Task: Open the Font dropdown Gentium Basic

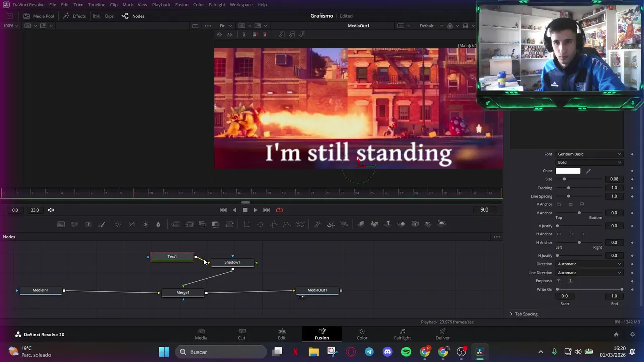Action: point(589,154)
